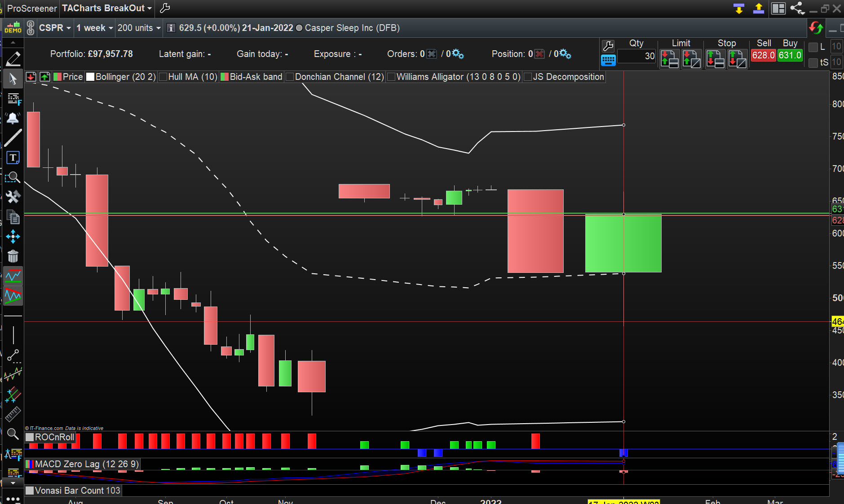Click the trash bin delete tool
The width and height of the screenshot is (844, 504).
pyautogui.click(x=13, y=256)
